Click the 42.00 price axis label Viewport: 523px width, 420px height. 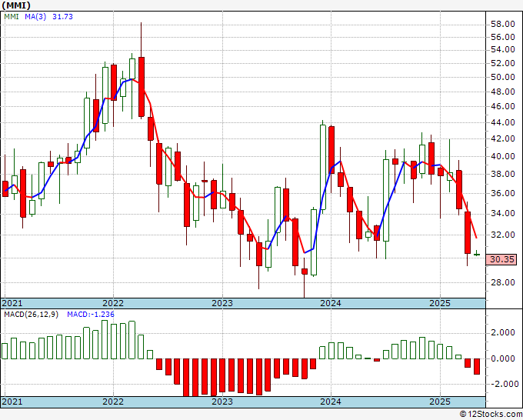(x=503, y=138)
